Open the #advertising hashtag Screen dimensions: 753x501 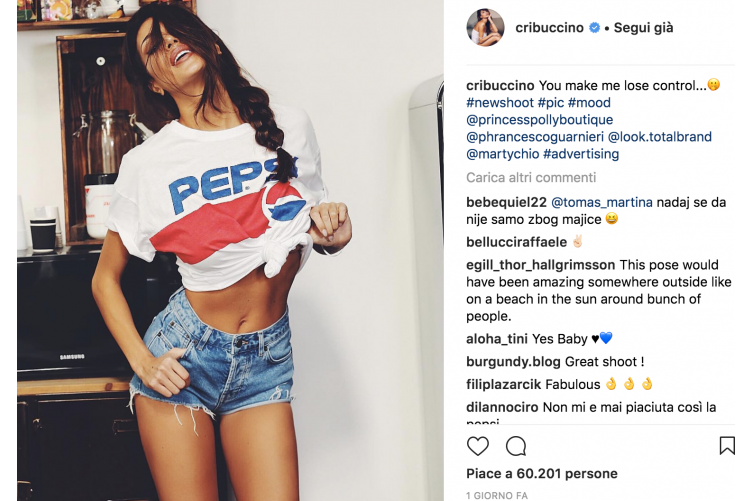[x=581, y=154]
